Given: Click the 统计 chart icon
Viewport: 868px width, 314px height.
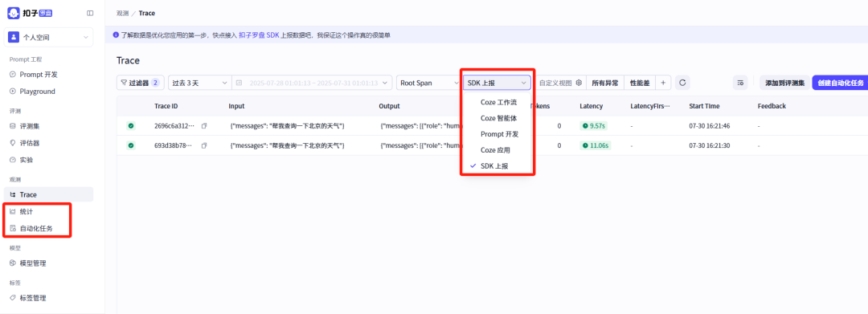Looking at the screenshot, I should [13, 212].
